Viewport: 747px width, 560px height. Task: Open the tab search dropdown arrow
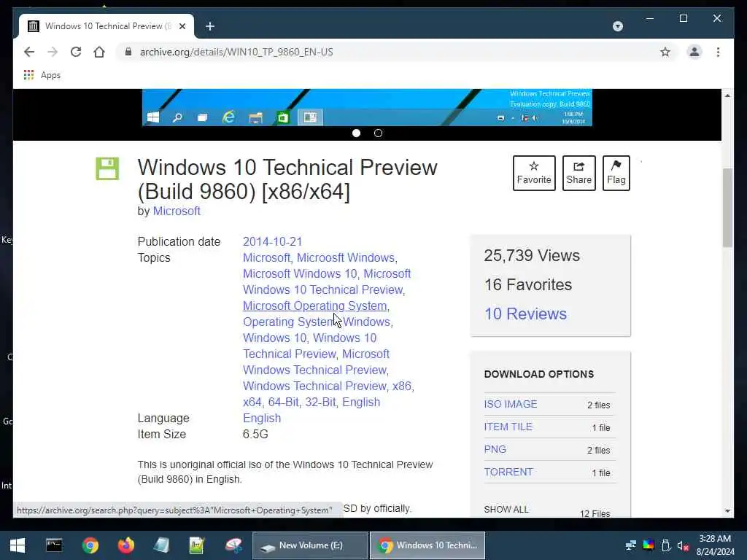617,26
